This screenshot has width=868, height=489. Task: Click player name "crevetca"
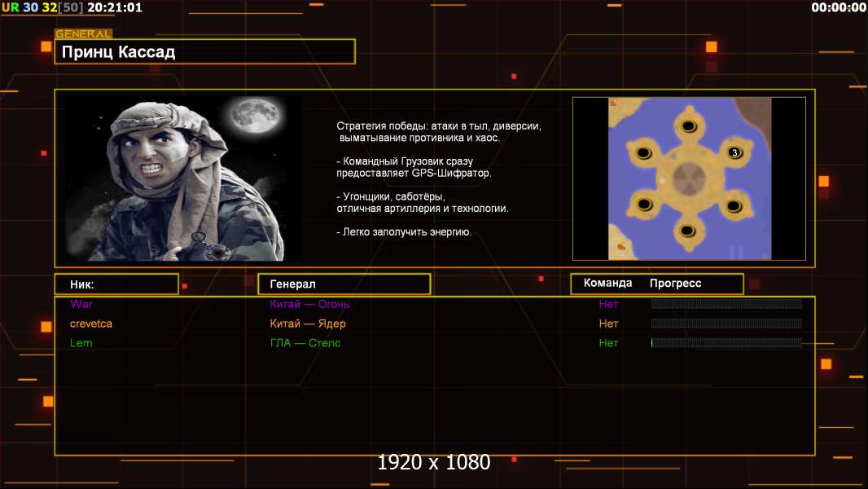(90, 324)
